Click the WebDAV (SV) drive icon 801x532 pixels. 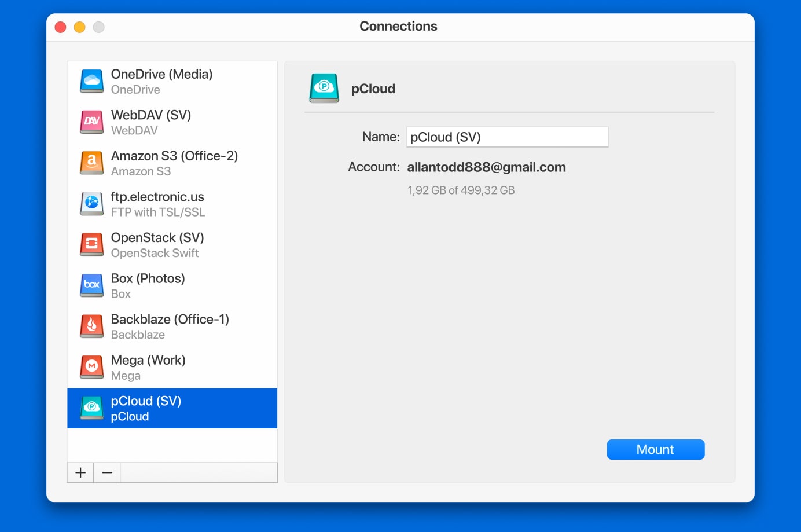[x=91, y=122]
